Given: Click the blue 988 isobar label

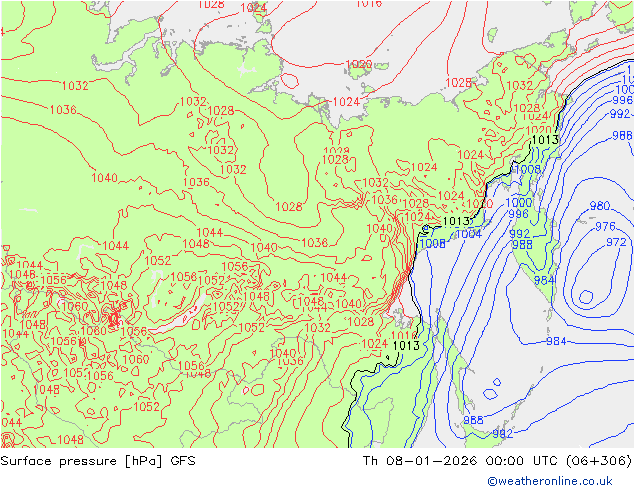Looking at the screenshot, I should 522,245.
